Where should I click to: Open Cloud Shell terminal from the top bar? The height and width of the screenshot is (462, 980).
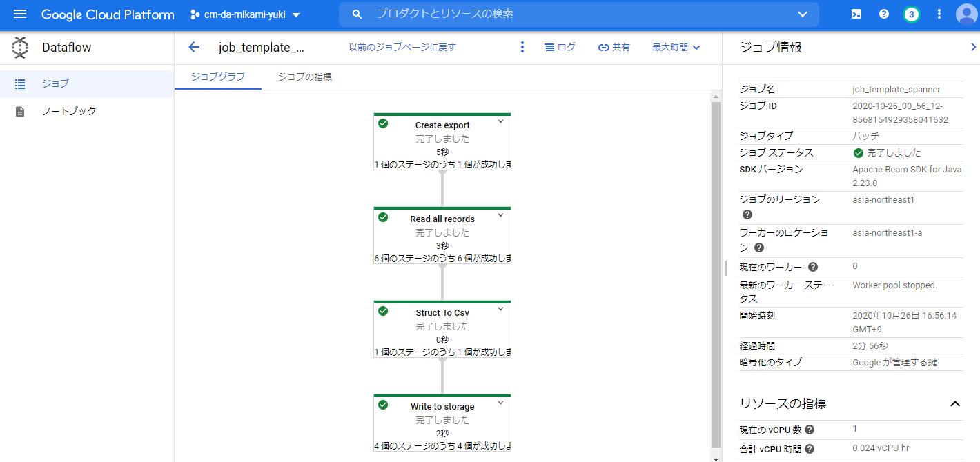856,14
